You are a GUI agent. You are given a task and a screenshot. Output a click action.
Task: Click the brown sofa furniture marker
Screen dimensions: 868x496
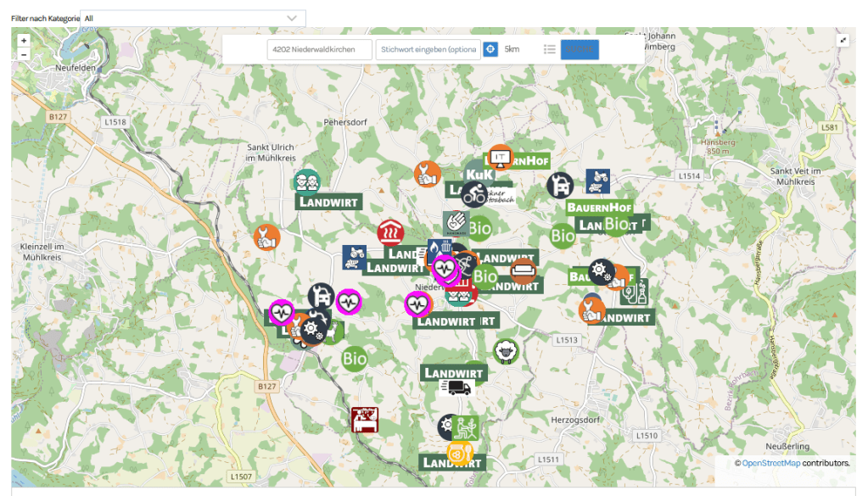[524, 271]
